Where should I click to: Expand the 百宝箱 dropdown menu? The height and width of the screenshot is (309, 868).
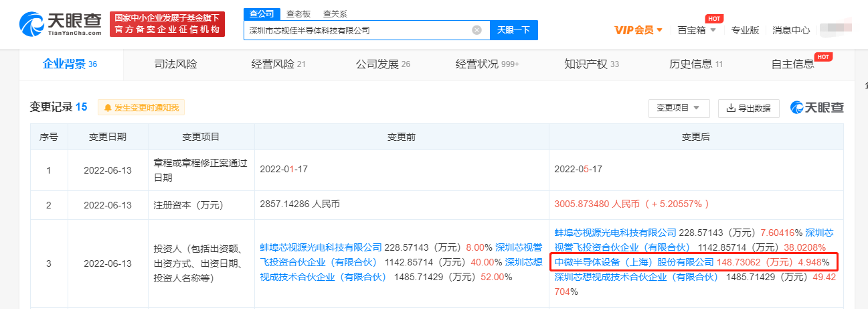pos(697,30)
